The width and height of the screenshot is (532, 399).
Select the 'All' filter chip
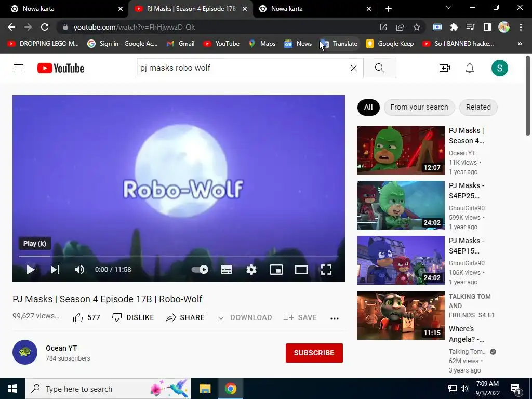368,107
